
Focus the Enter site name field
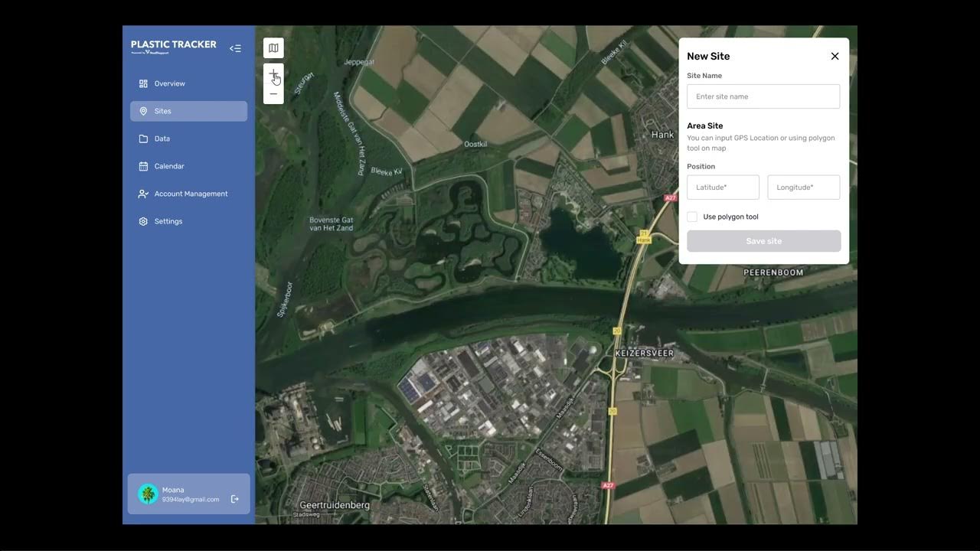point(763,96)
